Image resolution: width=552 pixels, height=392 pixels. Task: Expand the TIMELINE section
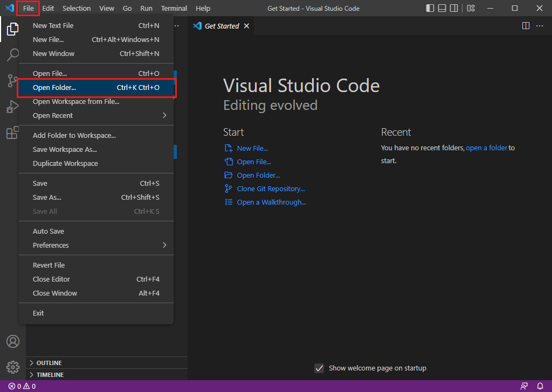[107, 375]
